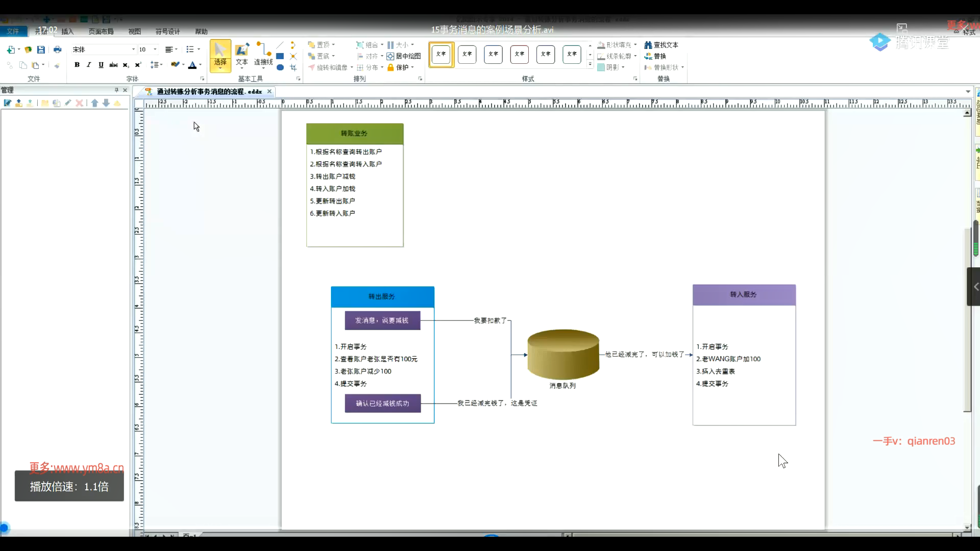Expand the Shape Fill dropdown
Screen dimensions: 980x551
(635, 45)
